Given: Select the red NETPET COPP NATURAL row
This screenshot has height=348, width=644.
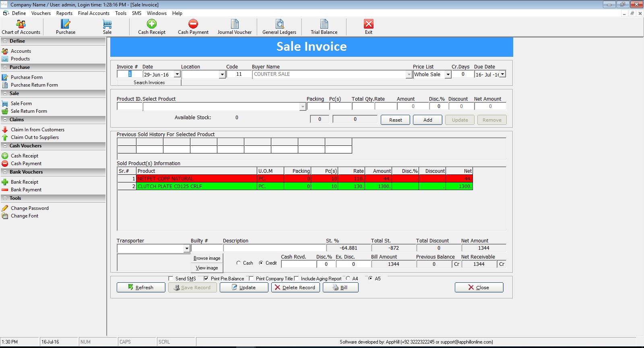Looking at the screenshot, I should pos(196,178).
